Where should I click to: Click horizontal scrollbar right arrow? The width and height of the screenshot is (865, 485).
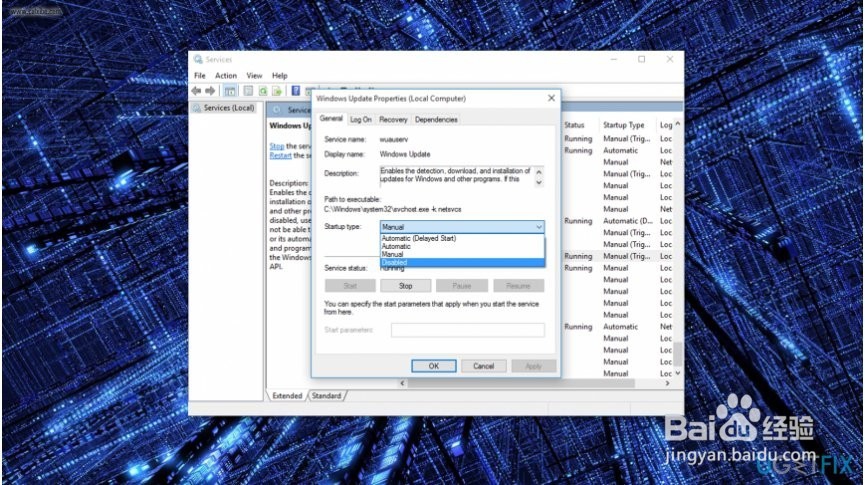668,383
